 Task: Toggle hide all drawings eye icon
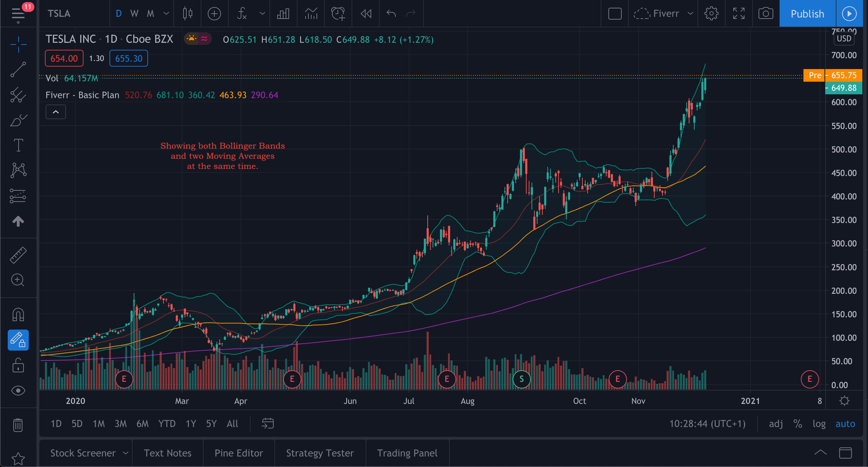coord(18,391)
